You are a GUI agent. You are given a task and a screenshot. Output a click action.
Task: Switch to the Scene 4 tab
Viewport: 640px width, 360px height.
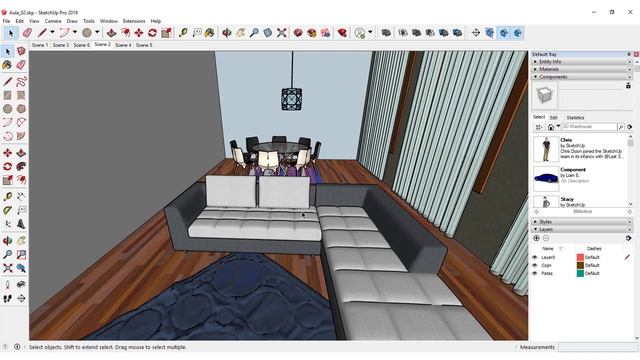123,45
